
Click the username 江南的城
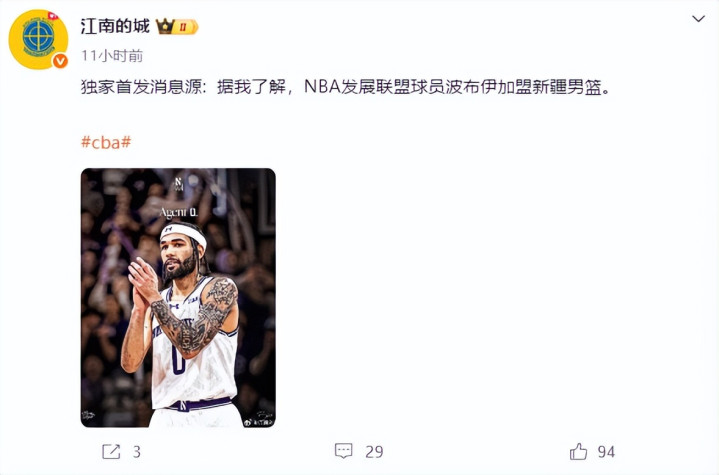pos(115,26)
